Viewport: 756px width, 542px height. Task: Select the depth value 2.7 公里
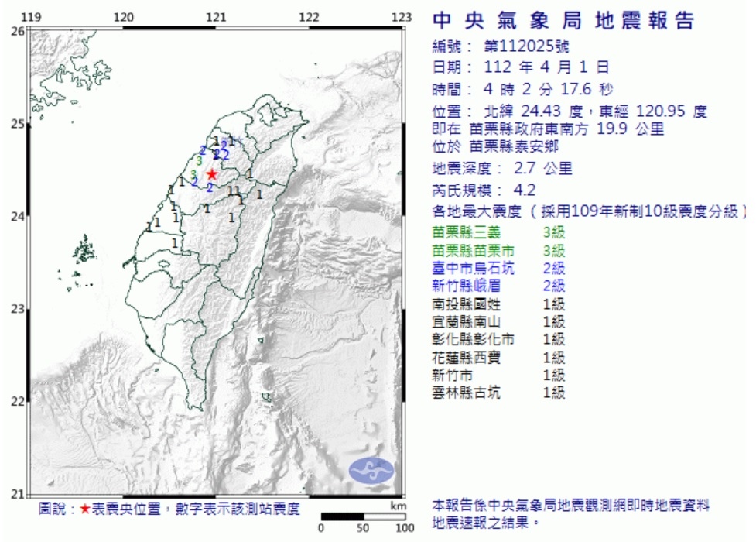(x=543, y=169)
